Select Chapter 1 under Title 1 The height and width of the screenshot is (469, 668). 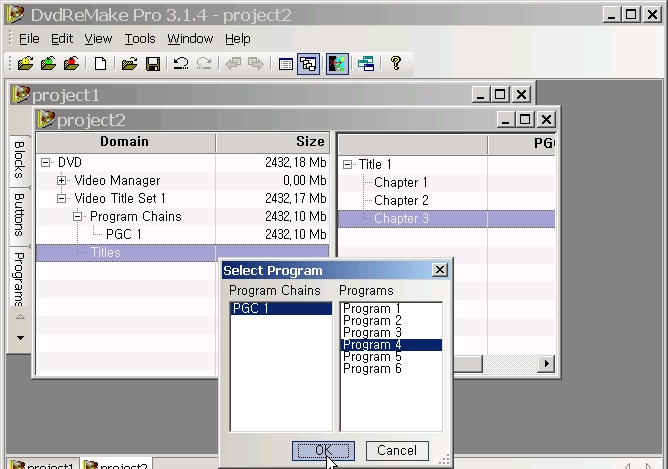446,183
